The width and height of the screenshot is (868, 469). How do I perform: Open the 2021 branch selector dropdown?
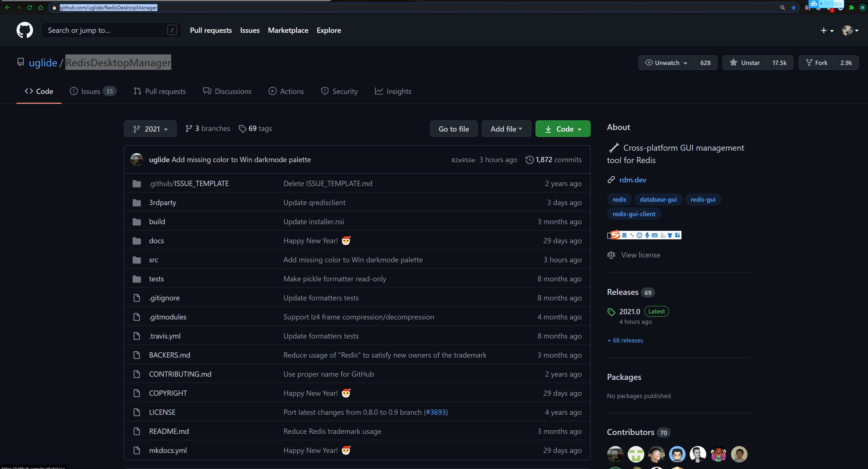(x=150, y=129)
